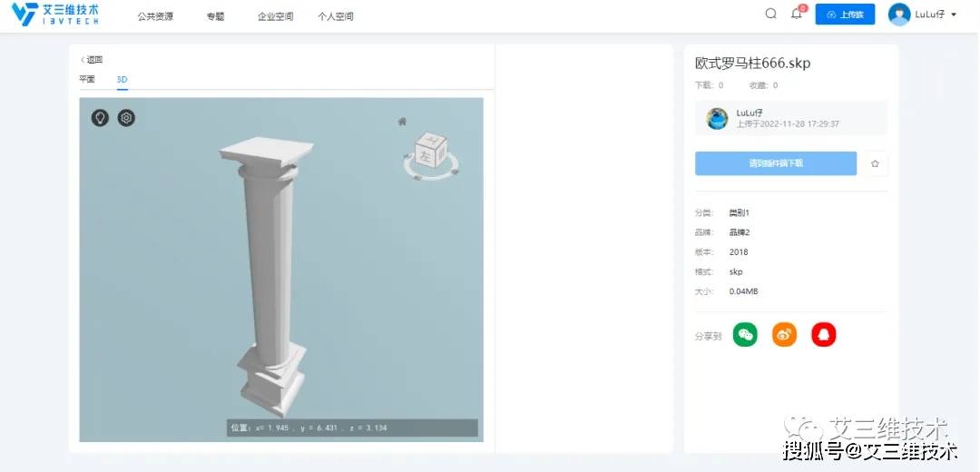Switch to the 3D tab
The height and width of the screenshot is (472, 980).
(x=122, y=79)
